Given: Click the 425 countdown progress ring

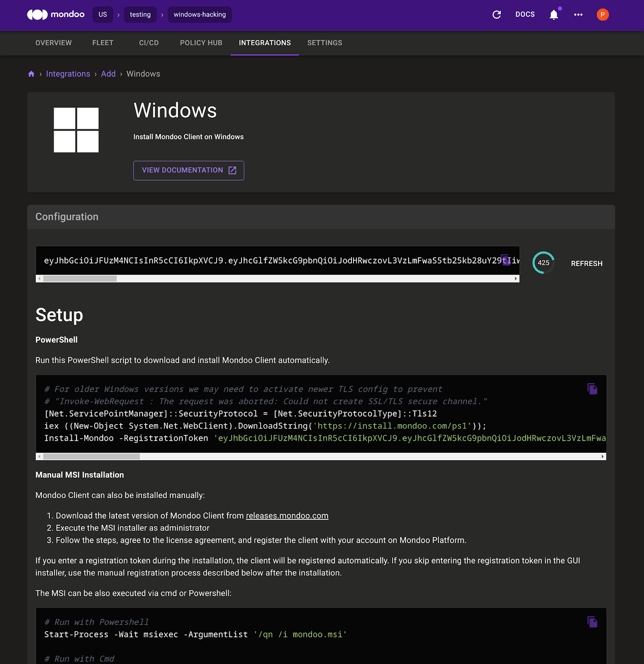Looking at the screenshot, I should coord(544,263).
